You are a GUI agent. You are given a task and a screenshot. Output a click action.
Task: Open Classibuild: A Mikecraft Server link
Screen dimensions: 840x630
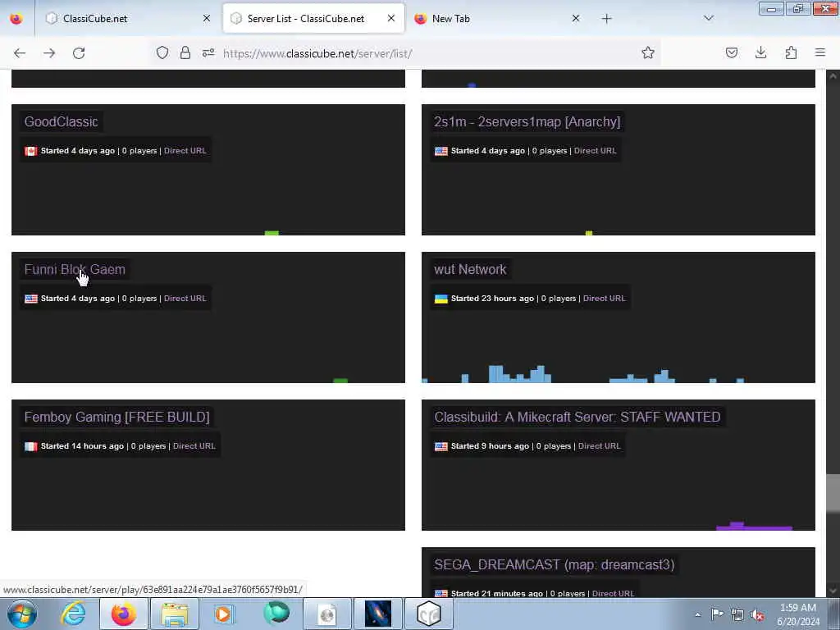click(x=577, y=417)
